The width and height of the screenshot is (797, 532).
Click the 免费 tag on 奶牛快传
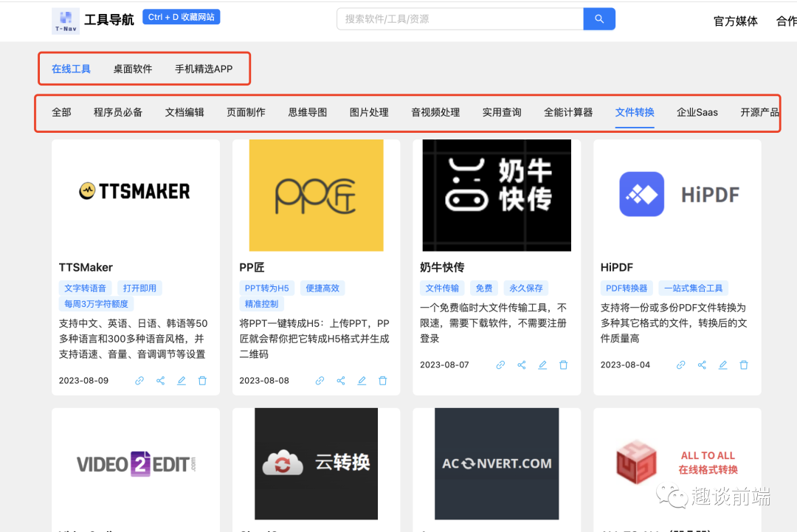(484, 288)
